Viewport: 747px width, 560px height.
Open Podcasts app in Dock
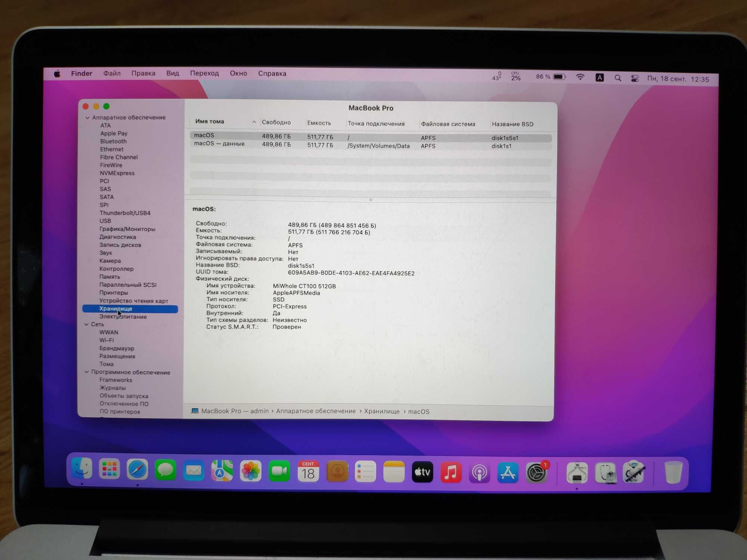pos(479,473)
